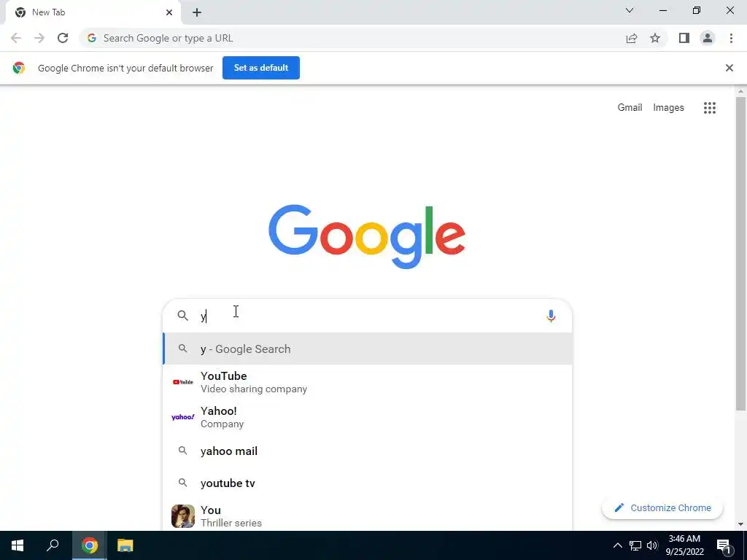Screen dimensions: 747x560
Task: Share this page icon in address bar
Action: tap(632, 38)
